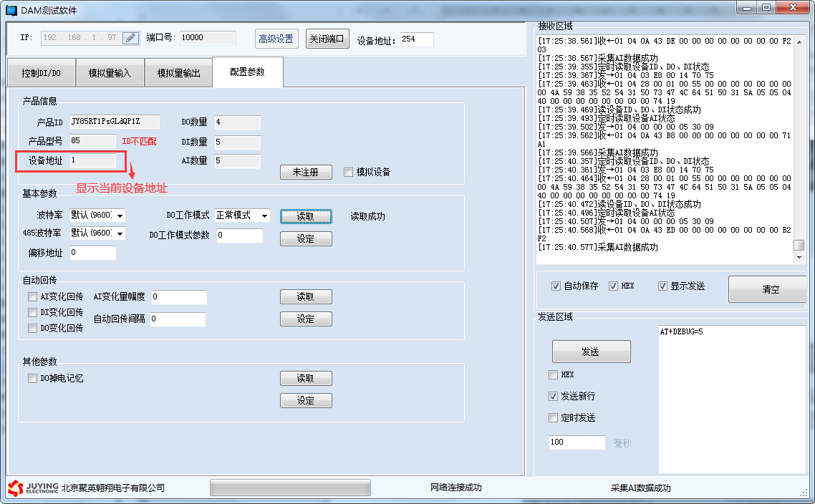
Task: Click 清空 to clear receive log
Action: tap(771, 289)
